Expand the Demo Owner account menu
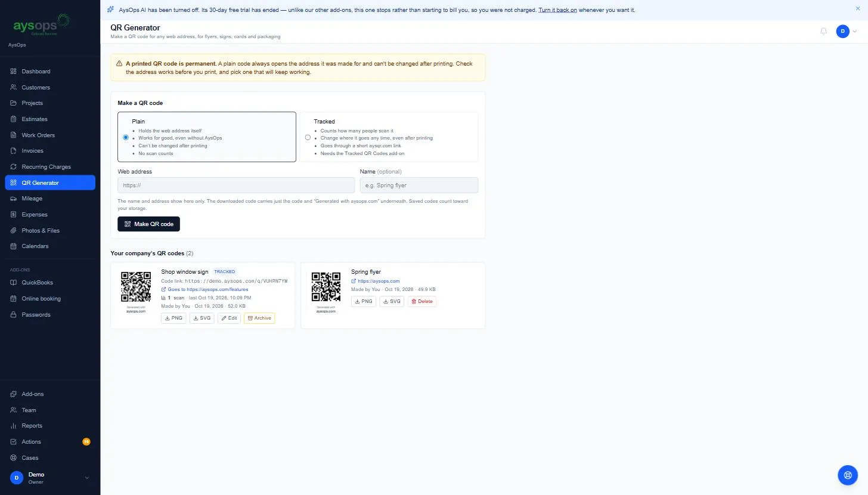Screen dimensions: 868x495 pos(50,478)
